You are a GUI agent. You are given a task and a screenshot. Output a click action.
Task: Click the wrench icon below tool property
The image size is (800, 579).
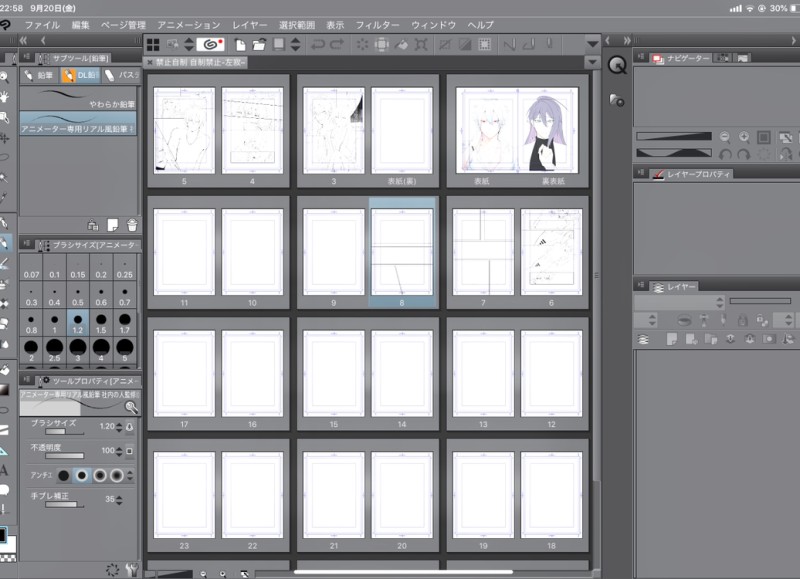(132, 569)
